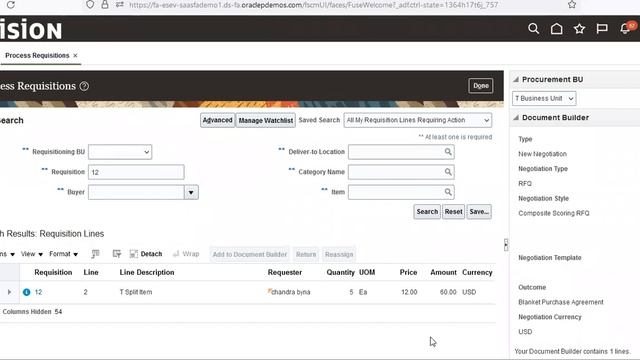This screenshot has width=640, height=360.
Task: Go to Home via house icon
Action: 556,29
